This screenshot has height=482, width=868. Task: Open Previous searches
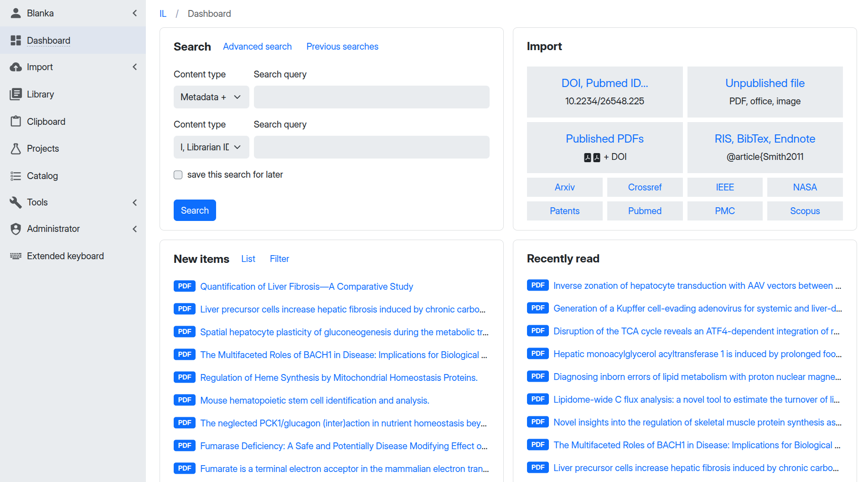click(x=342, y=46)
